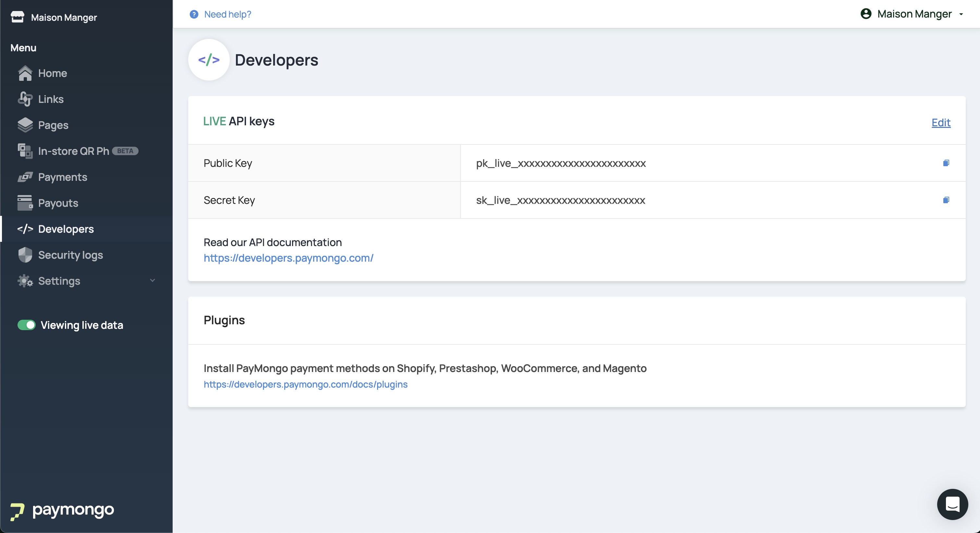Click the Developers page title
Viewport: 980px width, 533px height.
point(276,60)
